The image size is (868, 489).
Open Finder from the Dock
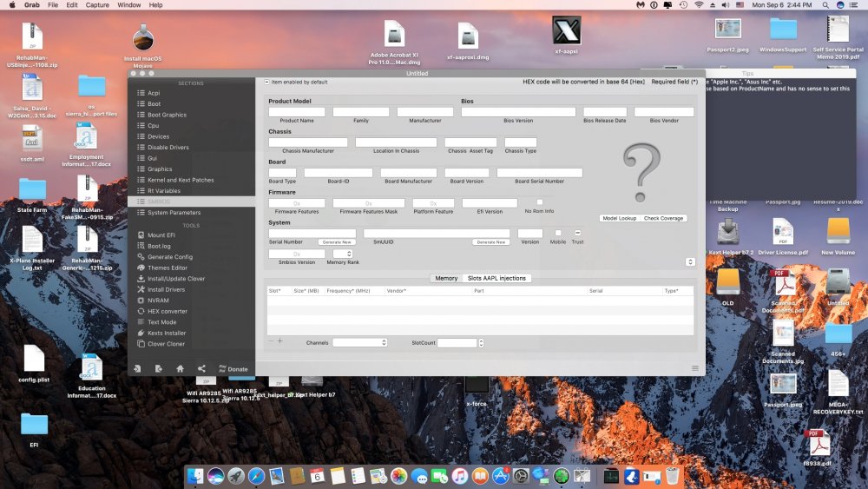(194, 476)
